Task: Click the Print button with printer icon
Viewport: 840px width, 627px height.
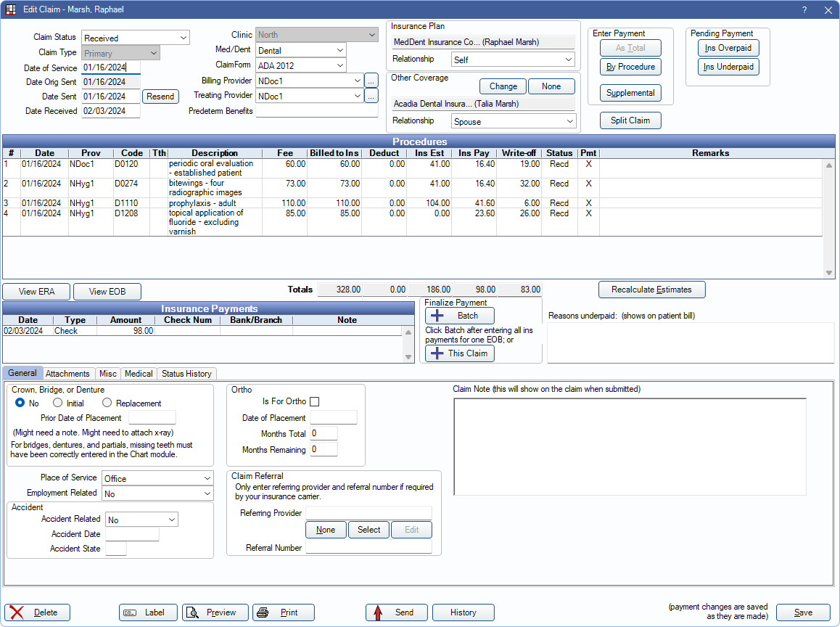Action: (283, 612)
